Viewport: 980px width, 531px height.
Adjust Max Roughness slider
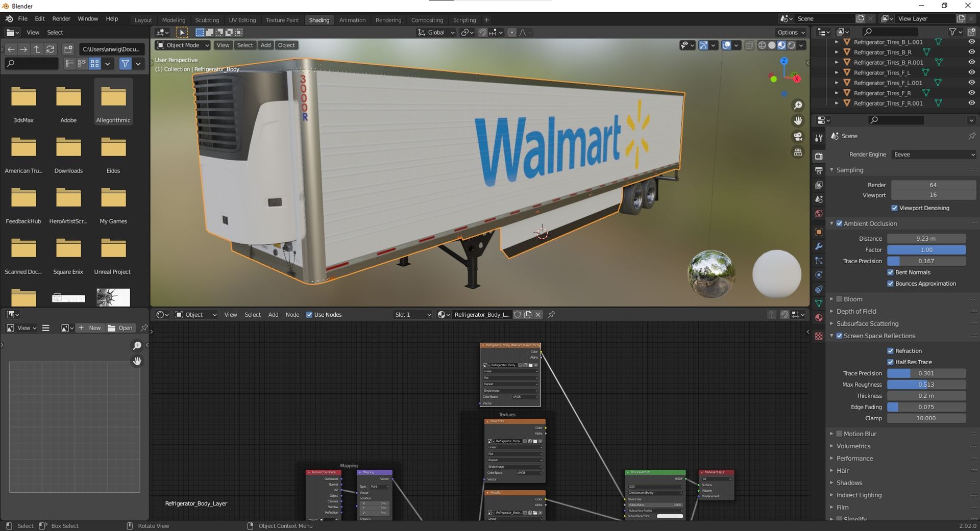[x=926, y=385]
